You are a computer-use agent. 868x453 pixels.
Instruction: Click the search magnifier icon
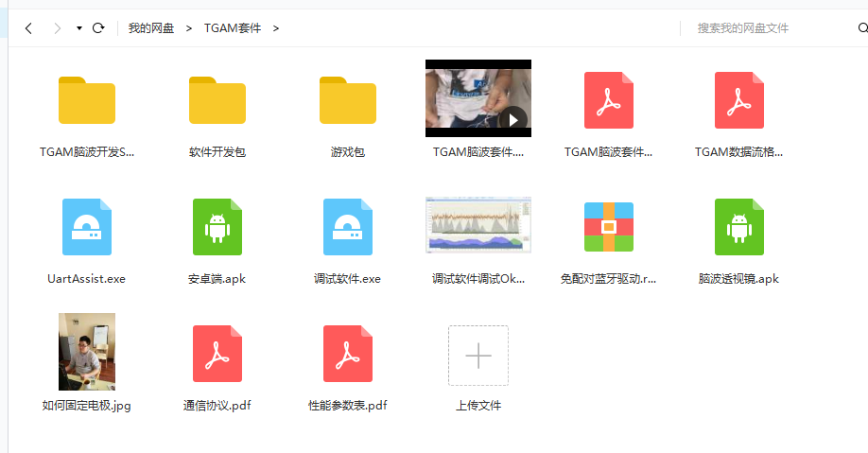click(862, 28)
